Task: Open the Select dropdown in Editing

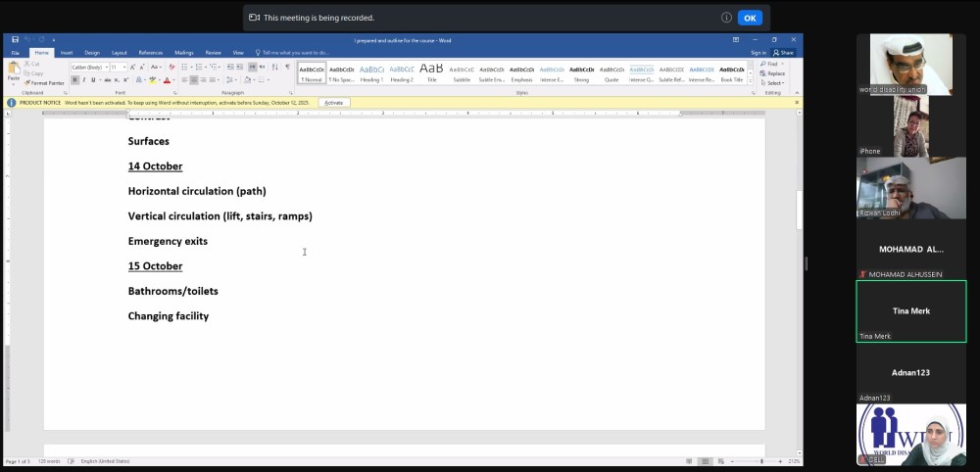Action: click(x=774, y=83)
